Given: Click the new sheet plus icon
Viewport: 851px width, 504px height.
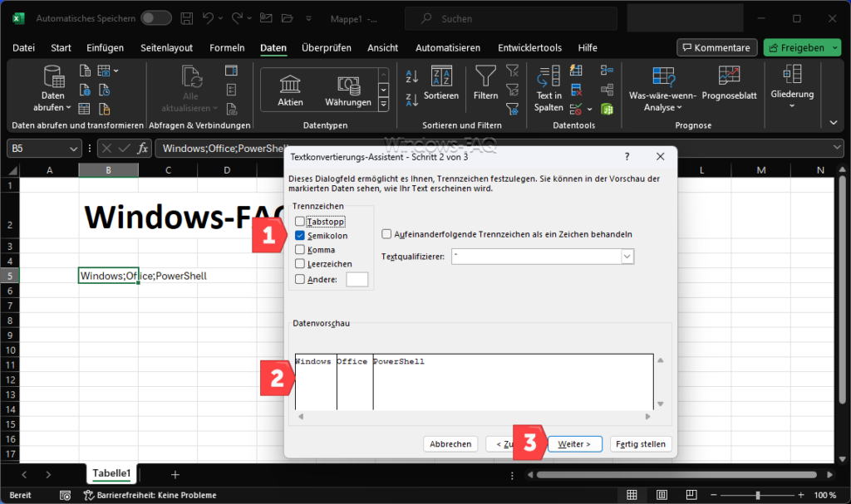Looking at the screenshot, I should pos(175,475).
